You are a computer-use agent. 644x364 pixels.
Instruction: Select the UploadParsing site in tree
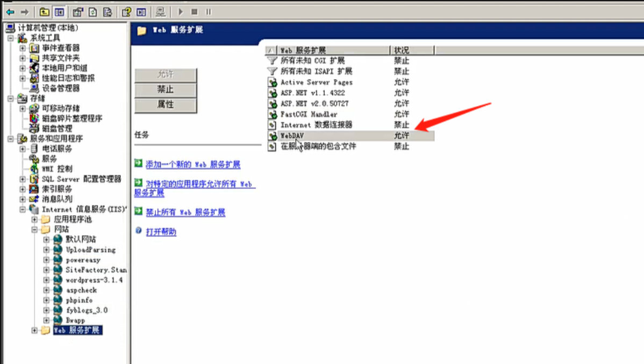91,250
